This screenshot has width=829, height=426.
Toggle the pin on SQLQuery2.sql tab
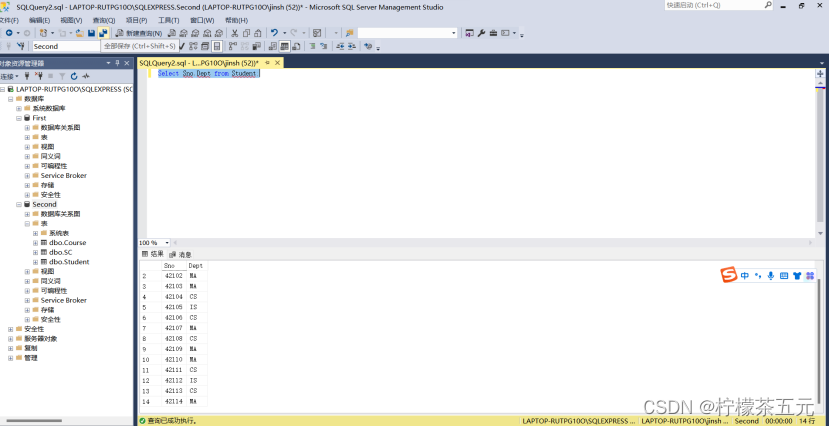268,62
